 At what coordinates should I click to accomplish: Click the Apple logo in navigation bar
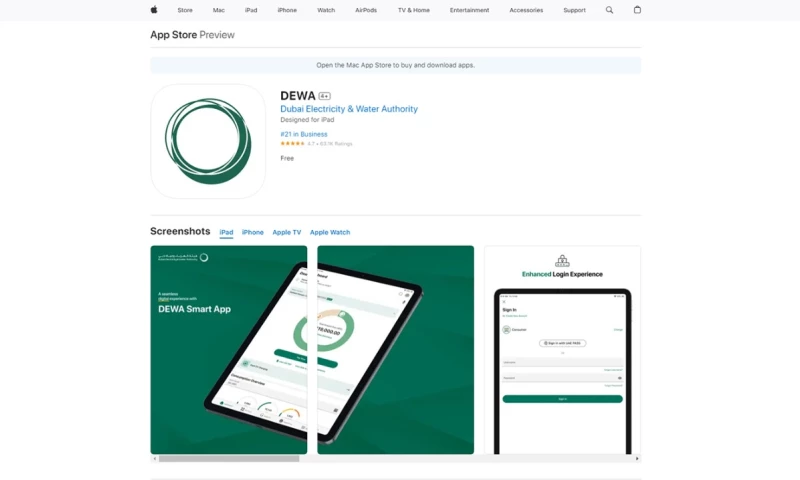[x=154, y=10]
